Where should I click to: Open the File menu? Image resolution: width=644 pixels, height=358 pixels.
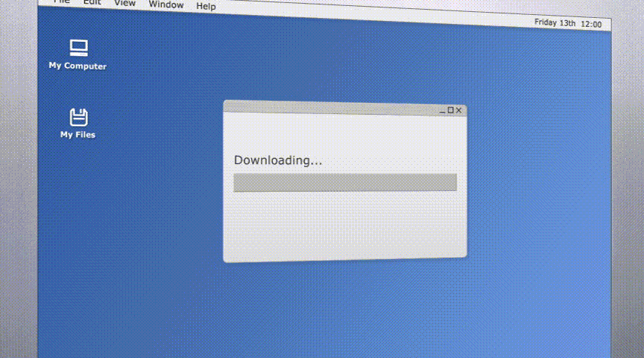click(x=61, y=2)
